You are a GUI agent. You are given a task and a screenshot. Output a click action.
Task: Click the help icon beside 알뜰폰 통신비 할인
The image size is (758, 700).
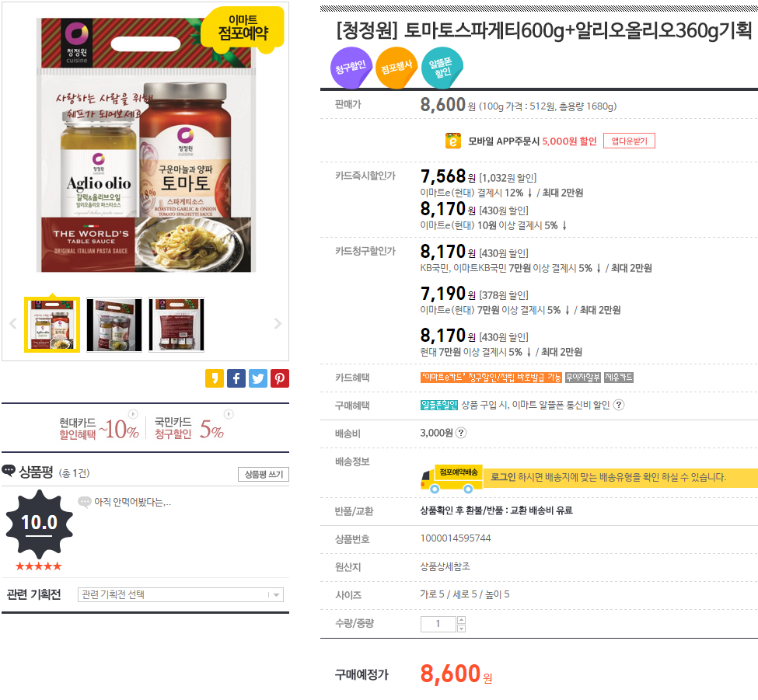[619, 405]
